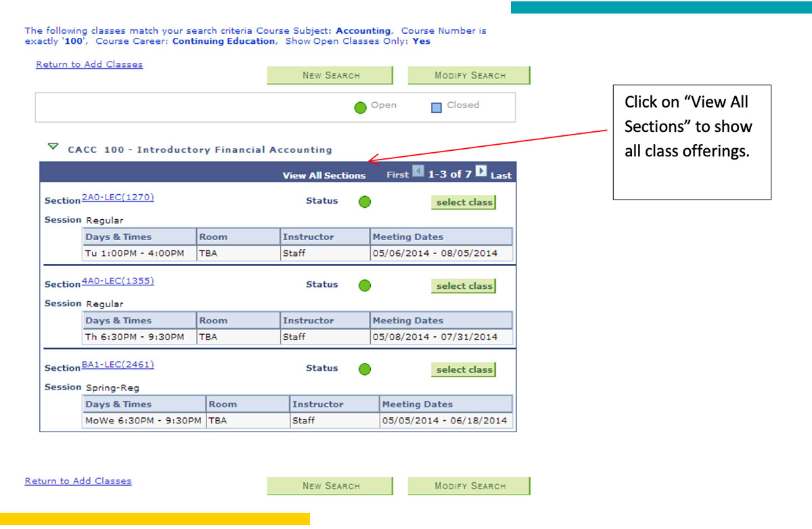Click the next page arrow icon
Viewport: 812px width, 529px height.
(480, 172)
